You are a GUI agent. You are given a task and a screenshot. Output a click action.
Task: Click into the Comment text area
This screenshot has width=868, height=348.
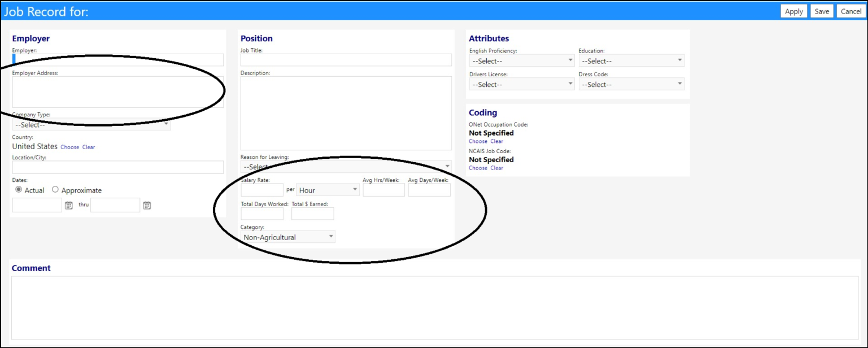click(x=435, y=308)
